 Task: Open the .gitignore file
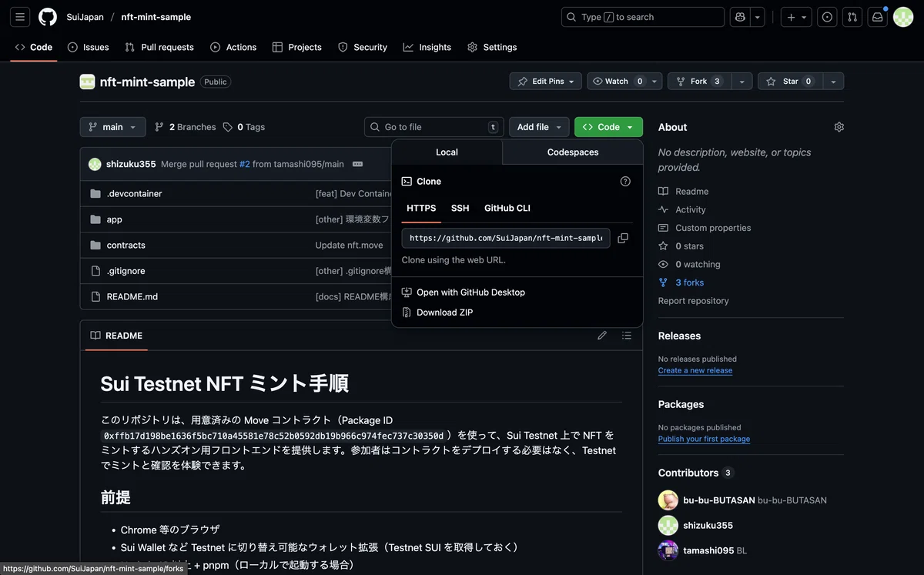[x=126, y=271]
